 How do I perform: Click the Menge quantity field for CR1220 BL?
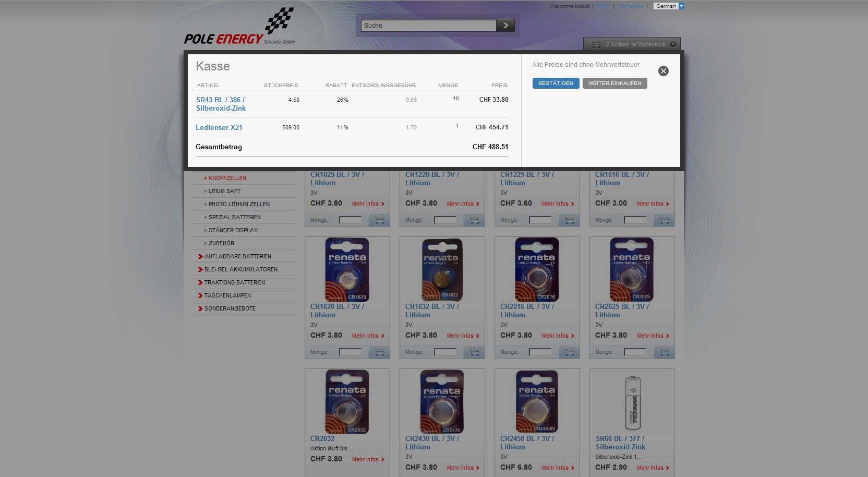[445, 220]
